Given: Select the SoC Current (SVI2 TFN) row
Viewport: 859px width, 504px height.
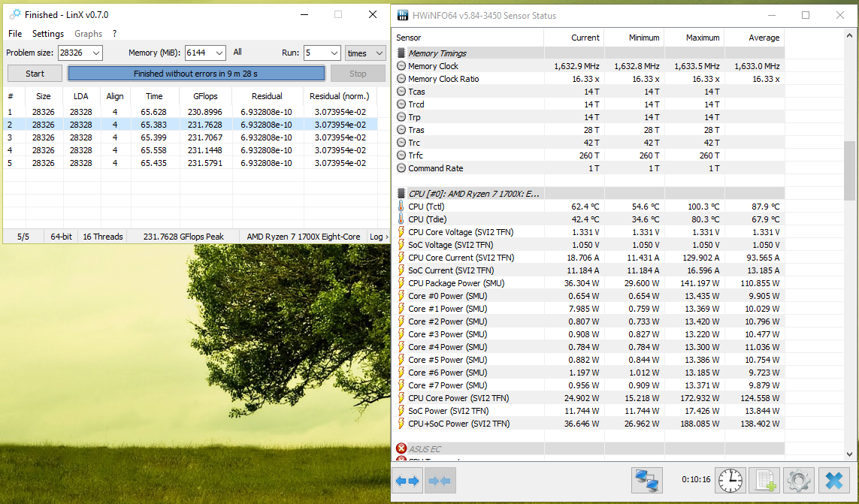Looking at the screenshot, I should point(589,270).
